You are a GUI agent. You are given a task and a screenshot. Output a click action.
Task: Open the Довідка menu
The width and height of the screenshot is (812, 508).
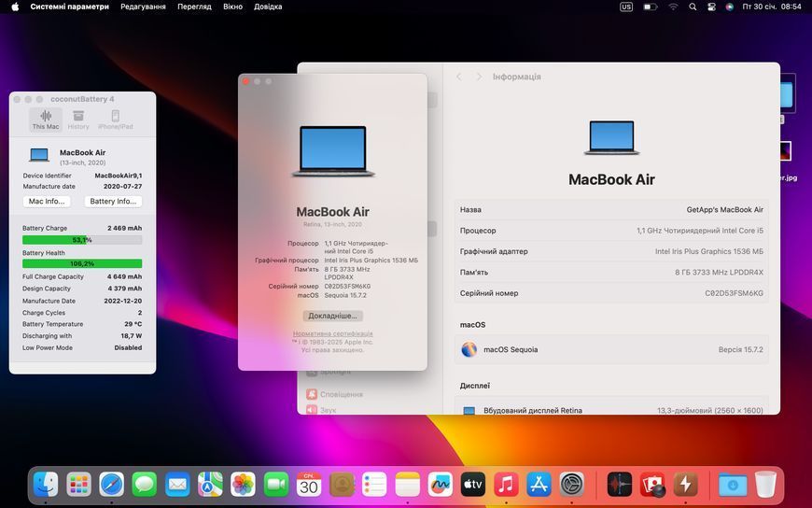pos(268,7)
